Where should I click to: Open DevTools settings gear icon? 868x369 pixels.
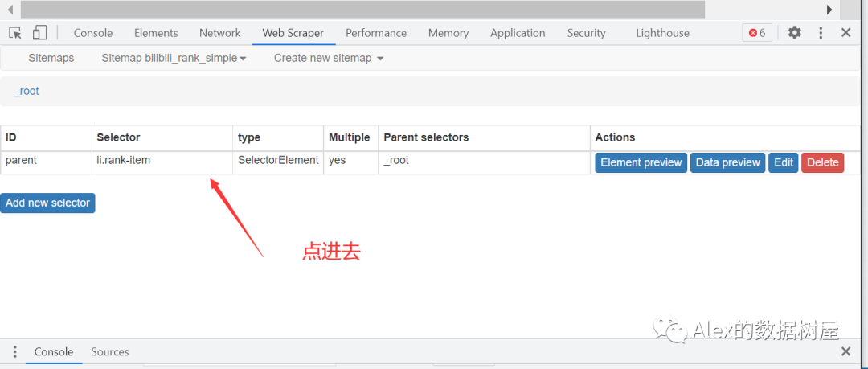(795, 33)
